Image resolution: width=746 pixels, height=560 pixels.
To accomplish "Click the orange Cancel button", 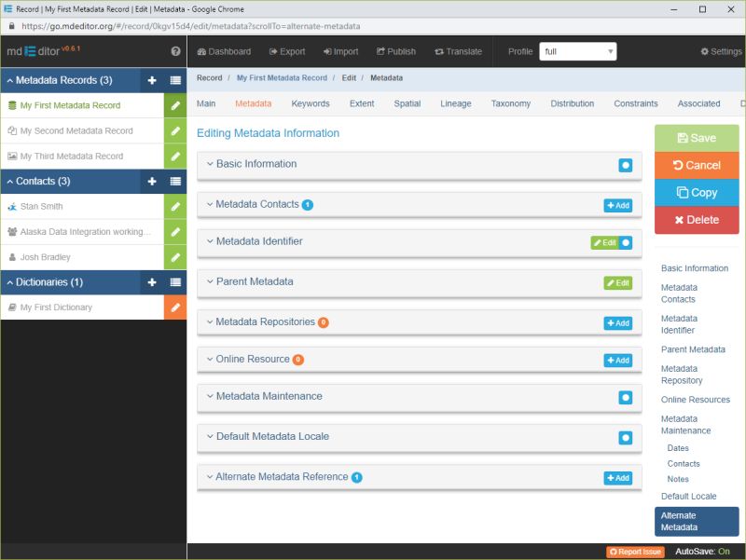I will tap(697, 165).
